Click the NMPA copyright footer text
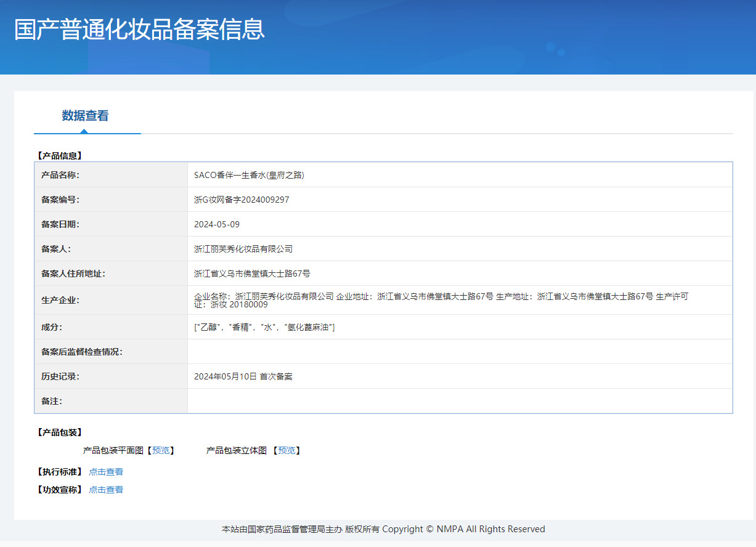Screen dimensions: 756x547 pyautogui.click(x=383, y=529)
